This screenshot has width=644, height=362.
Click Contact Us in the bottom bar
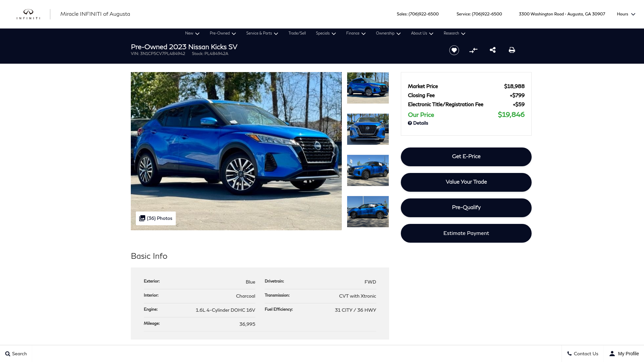(x=583, y=354)
